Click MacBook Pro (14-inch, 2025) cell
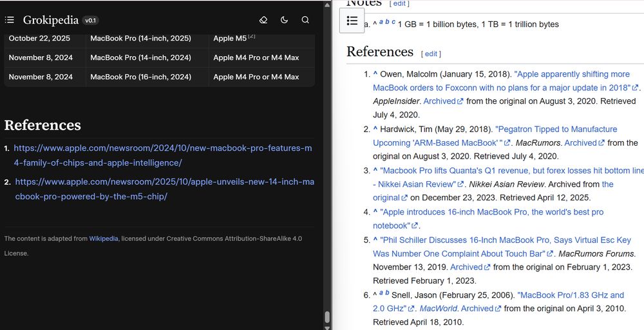Screen dimensions: 644x330 [x=147, y=38]
